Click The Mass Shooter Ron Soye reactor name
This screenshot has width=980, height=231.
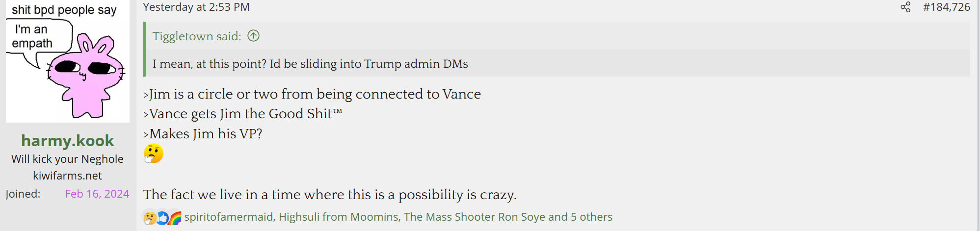474,217
